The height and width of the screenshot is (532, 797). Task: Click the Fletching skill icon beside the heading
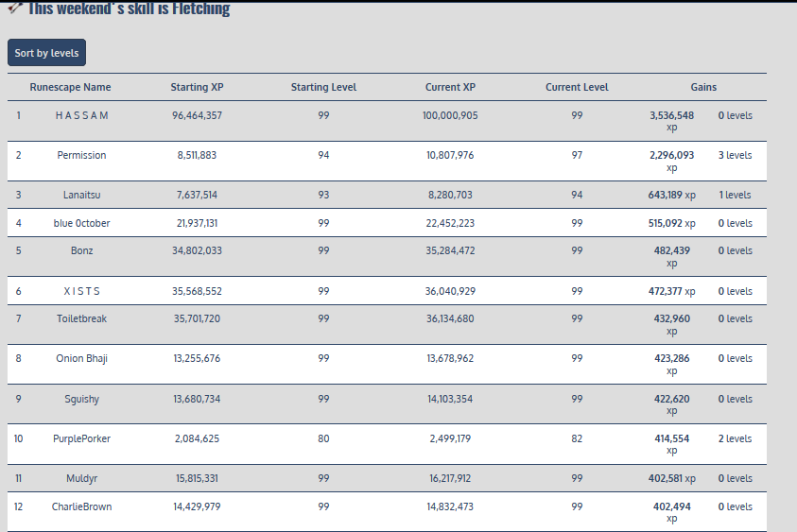click(14, 9)
